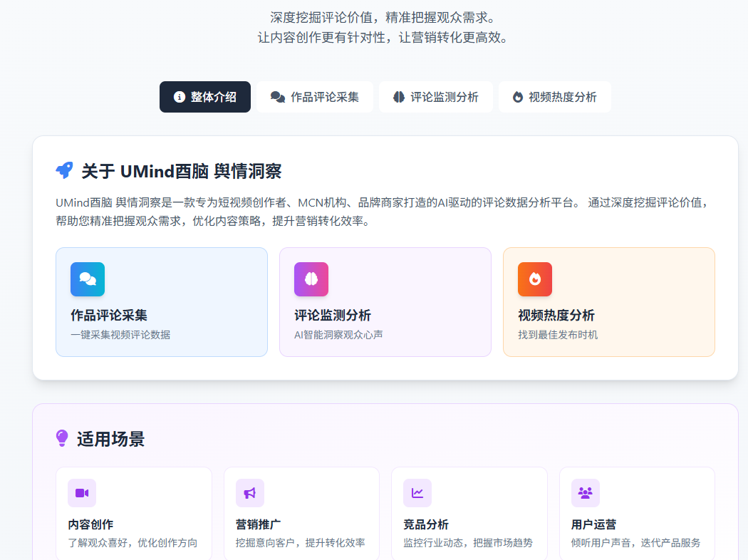Click the 适用场景 section heading
This screenshot has height=560, width=748.
pos(110,439)
